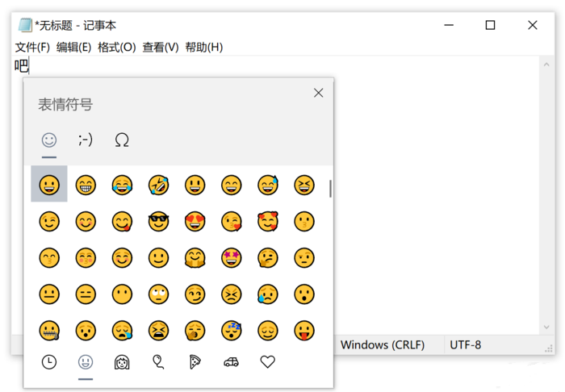Pick the hugging face emoji
Viewport: 565px width, 392px height.
tap(195, 258)
